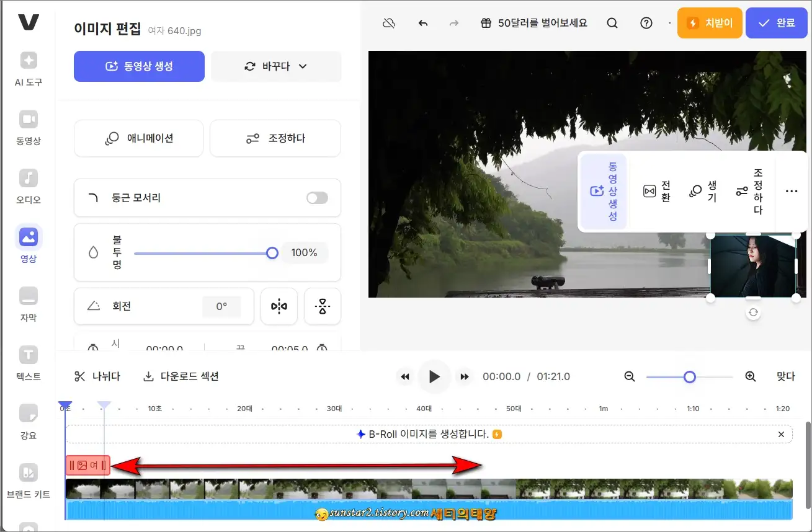Click the search magnifier icon in the top toolbar

click(612, 23)
